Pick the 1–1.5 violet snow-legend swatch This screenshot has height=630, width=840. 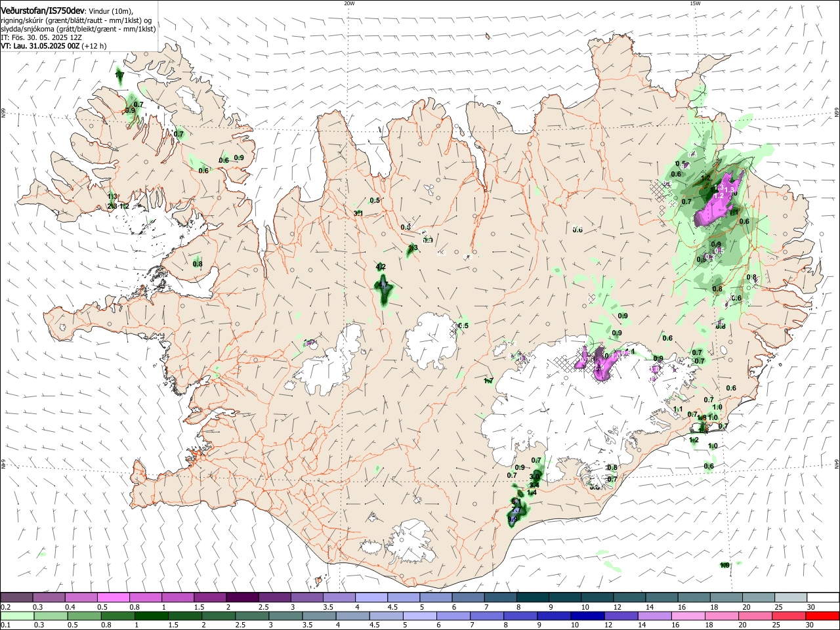(178, 597)
